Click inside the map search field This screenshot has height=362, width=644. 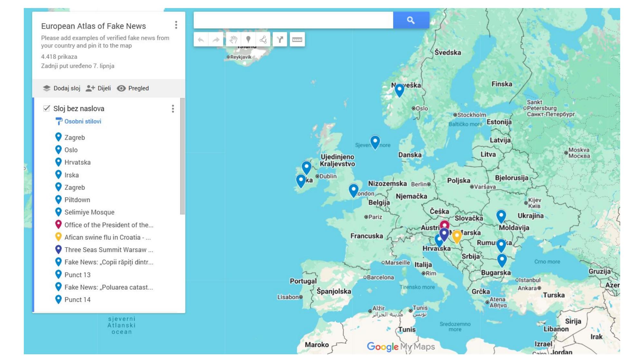tap(293, 20)
